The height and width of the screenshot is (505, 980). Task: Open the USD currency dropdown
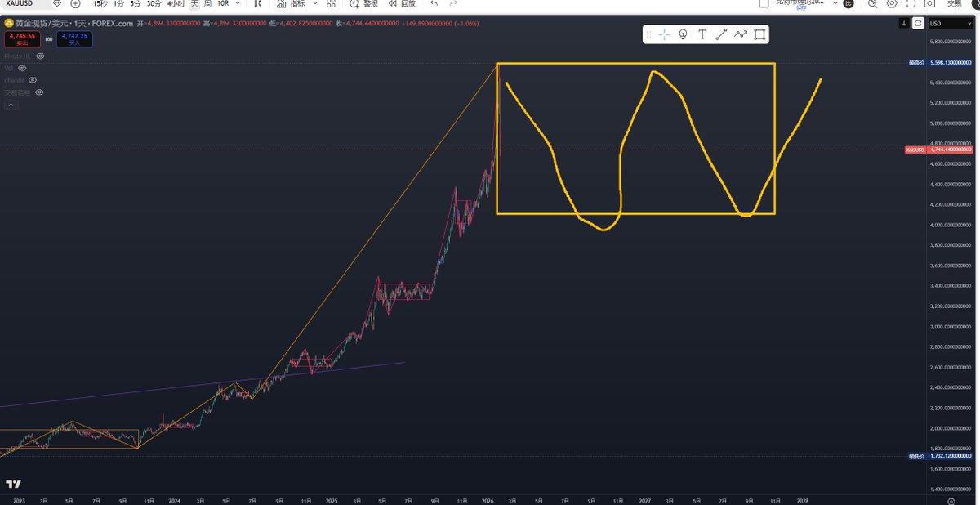pyautogui.click(x=951, y=23)
